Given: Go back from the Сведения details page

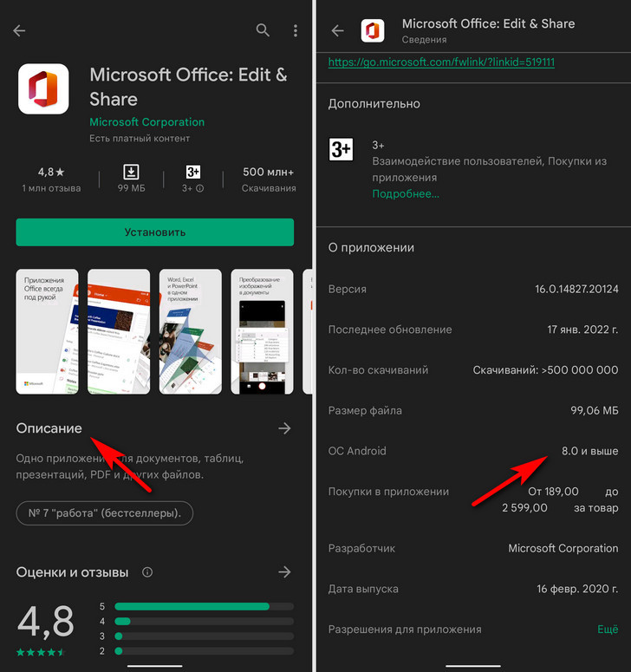Looking at the screenshot, I should point(337,30).
